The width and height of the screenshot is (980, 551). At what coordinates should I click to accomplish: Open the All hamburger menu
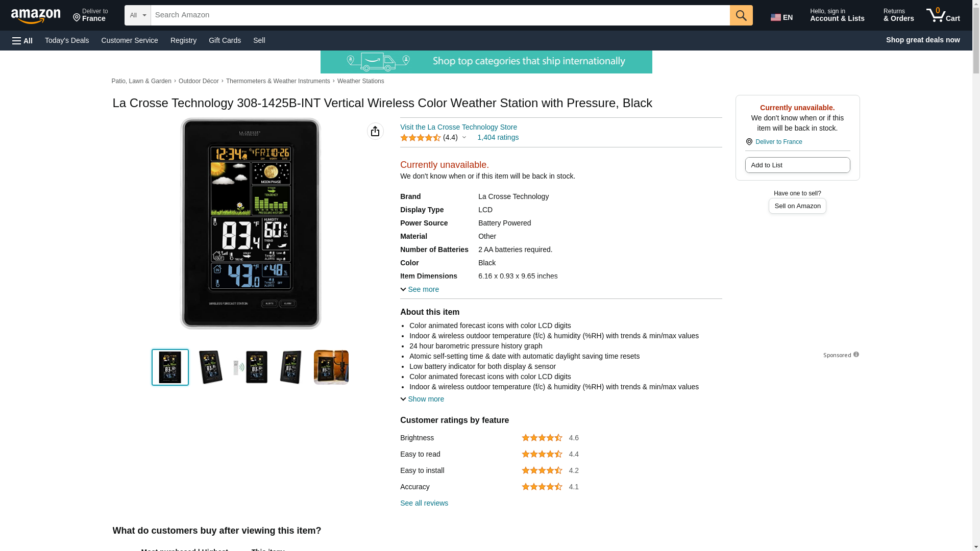[x=22, y=40]
